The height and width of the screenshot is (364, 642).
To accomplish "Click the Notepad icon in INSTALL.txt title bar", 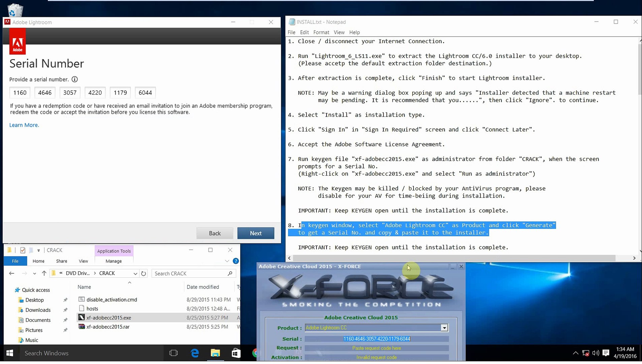I will click(292, 22).
